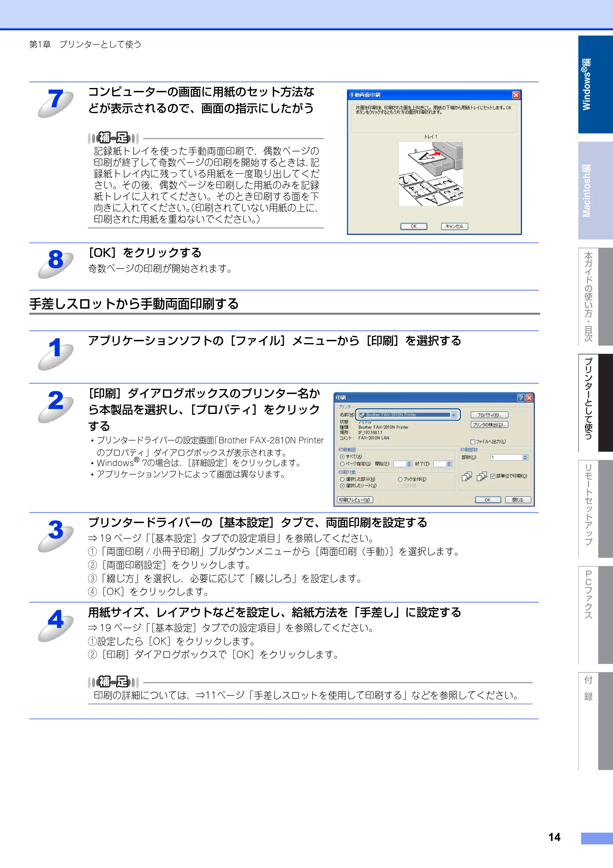Select the ブック全体(E) radio button
Image resolution: width=613 pixels, height=868 pixels.
tap(400, 479)
